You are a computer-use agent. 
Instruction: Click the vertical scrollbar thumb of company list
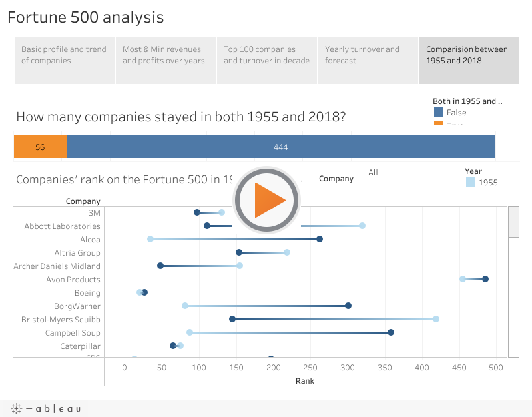tap(513, 222)
